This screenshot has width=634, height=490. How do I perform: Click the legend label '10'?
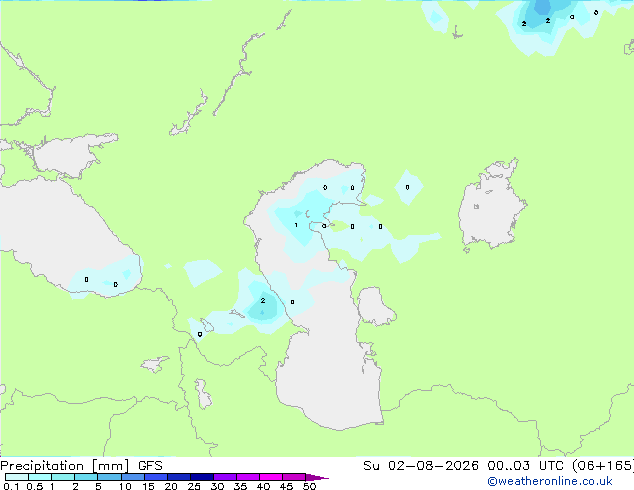pos(125,486)
